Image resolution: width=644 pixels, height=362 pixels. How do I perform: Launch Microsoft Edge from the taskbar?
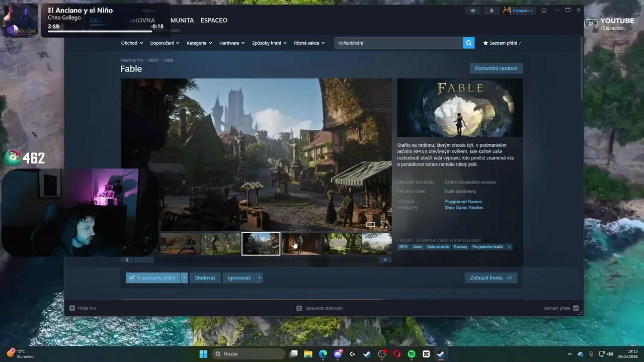(323, 354)
